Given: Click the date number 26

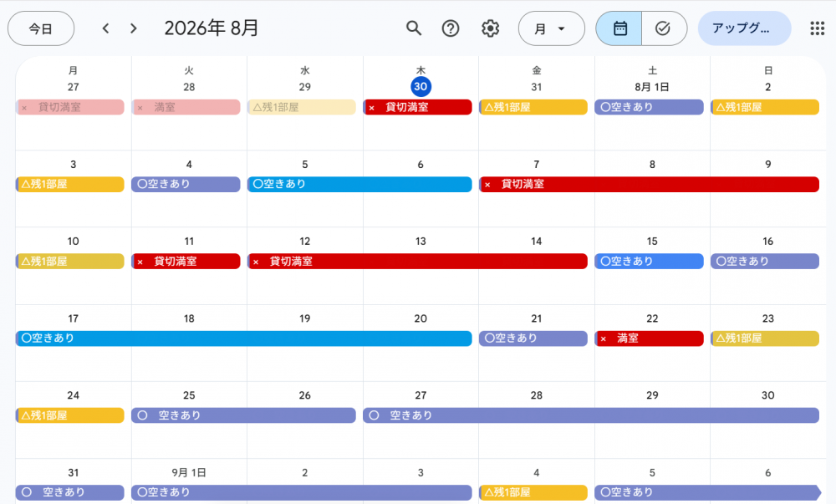Looking at the screenshot, I should pyautogui.click(x=304, y=395).
